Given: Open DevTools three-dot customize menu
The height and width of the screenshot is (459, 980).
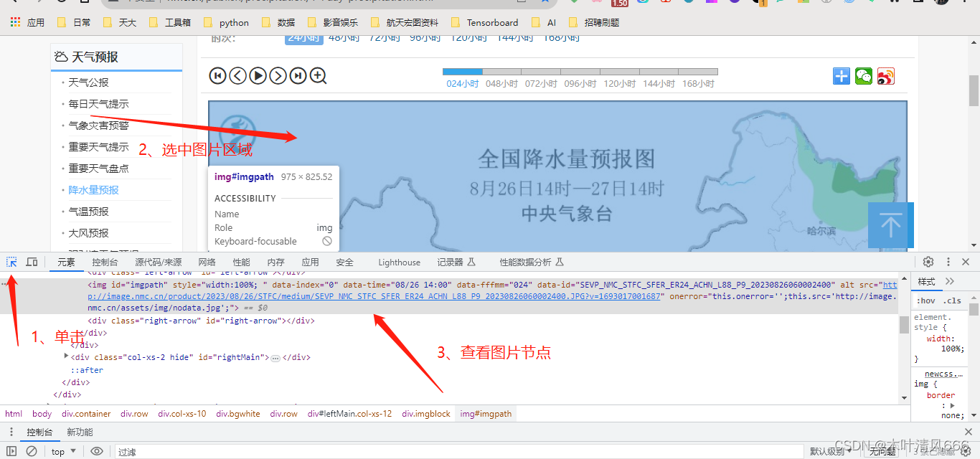Looking at the screenshot, I should [x=948, y=262].
